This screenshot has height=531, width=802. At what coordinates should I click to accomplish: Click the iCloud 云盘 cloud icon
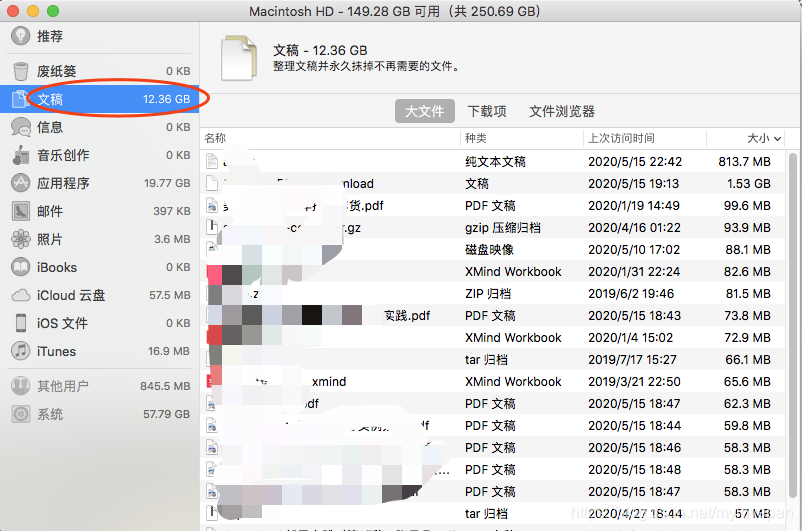(x=20, y=295)
